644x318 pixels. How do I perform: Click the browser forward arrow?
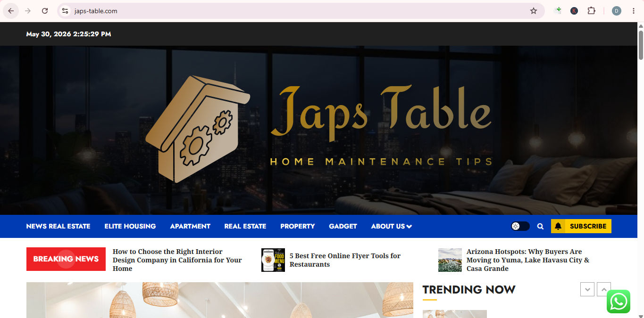point(28,11)
